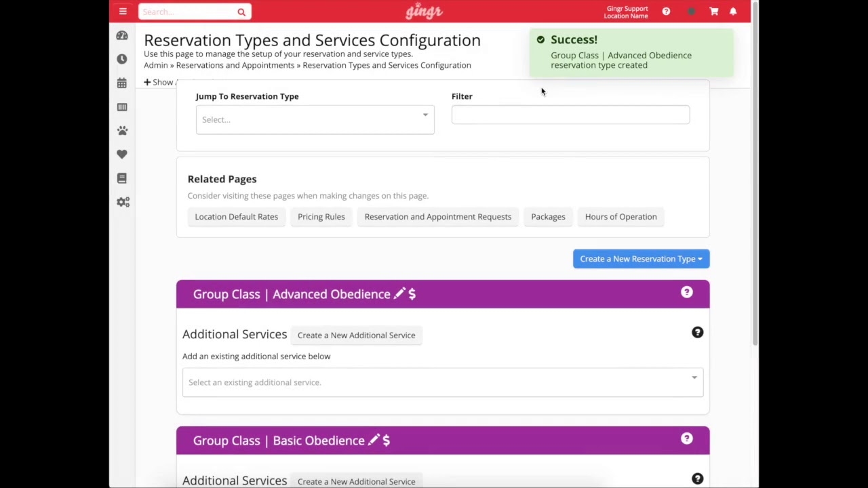Click the help icon in Advanced Obedience header
868x488 pixels.
(x=687, y=292)
